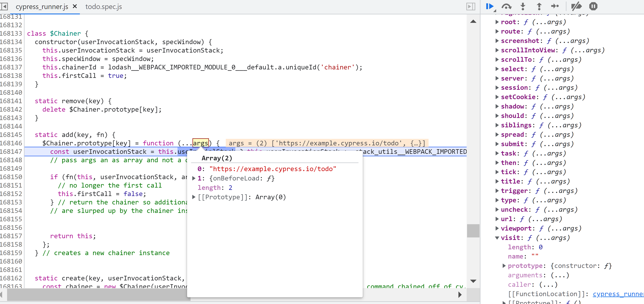Screen dimensions: 644x304
Task: Collapse the debugger sidebar pane
Action: pos(471,6)
